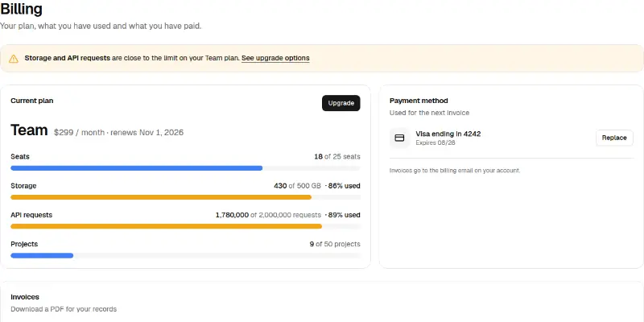Select the Billing page heading
This screenshot has height=322, width=644.
21,9
